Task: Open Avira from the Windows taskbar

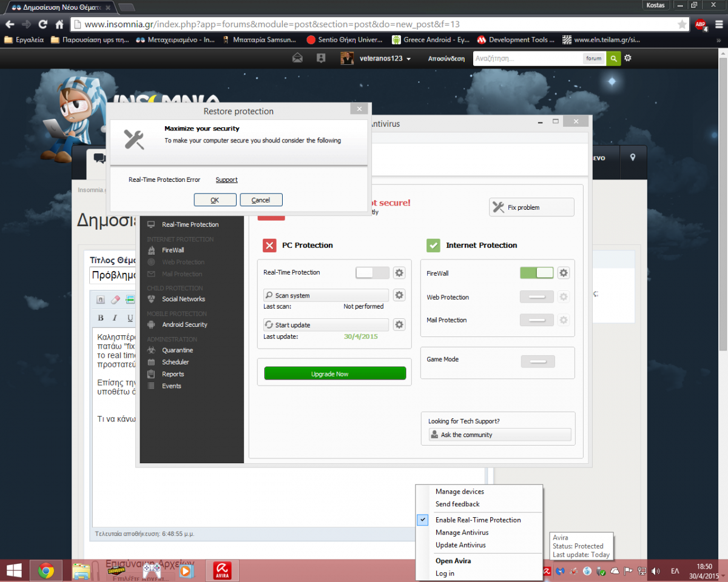Action: click(x=223, y=570)
